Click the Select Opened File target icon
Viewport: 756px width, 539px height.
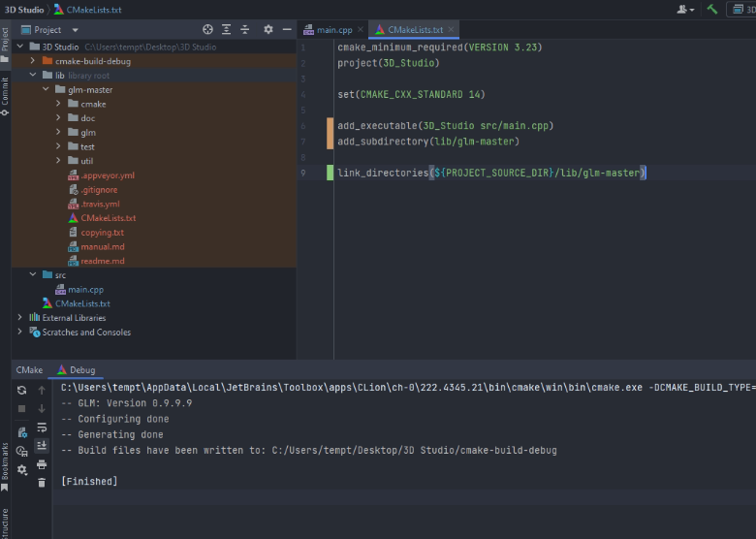pyautogui.click(x=207, y=29)
